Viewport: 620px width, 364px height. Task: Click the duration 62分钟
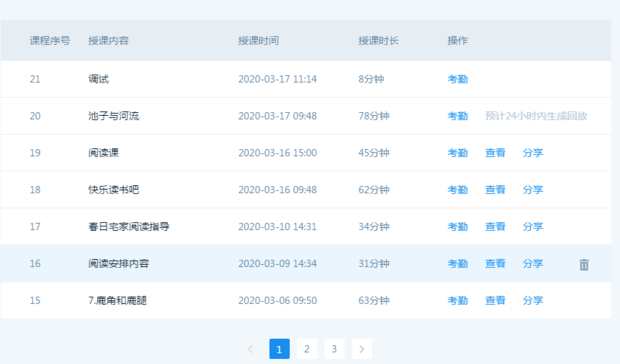pos(374,190)
